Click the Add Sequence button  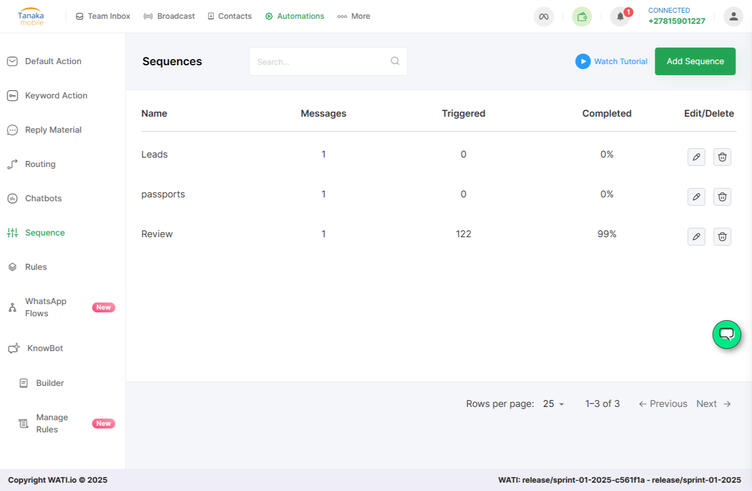tap(694, 61)
